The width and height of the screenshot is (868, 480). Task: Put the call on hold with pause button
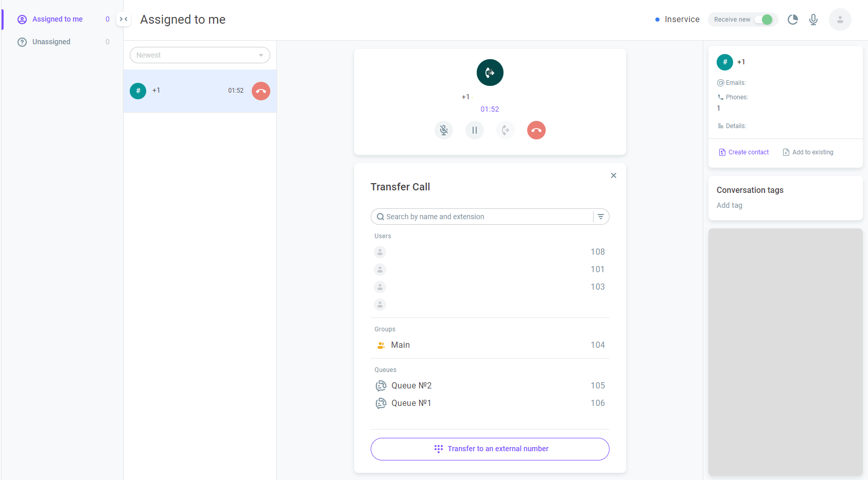coord(475,130)
